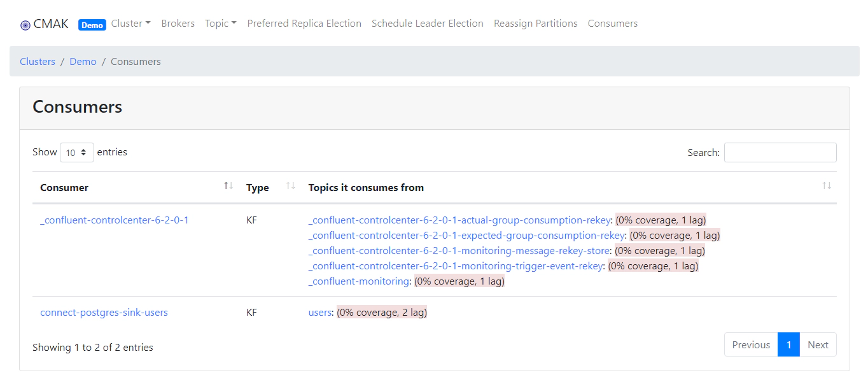
Task: Click lag text beside expected-group-consumption-rekey
Action: [x=675, y=236]
